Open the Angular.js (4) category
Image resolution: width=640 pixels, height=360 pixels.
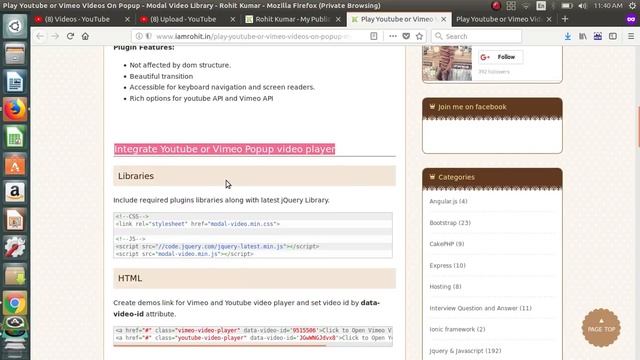click(448, 201)
